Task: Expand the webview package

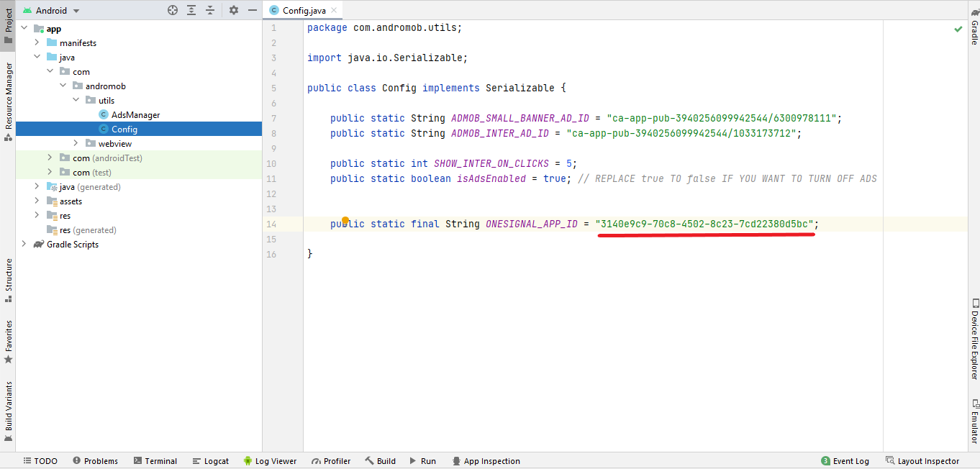Action: 76,144
